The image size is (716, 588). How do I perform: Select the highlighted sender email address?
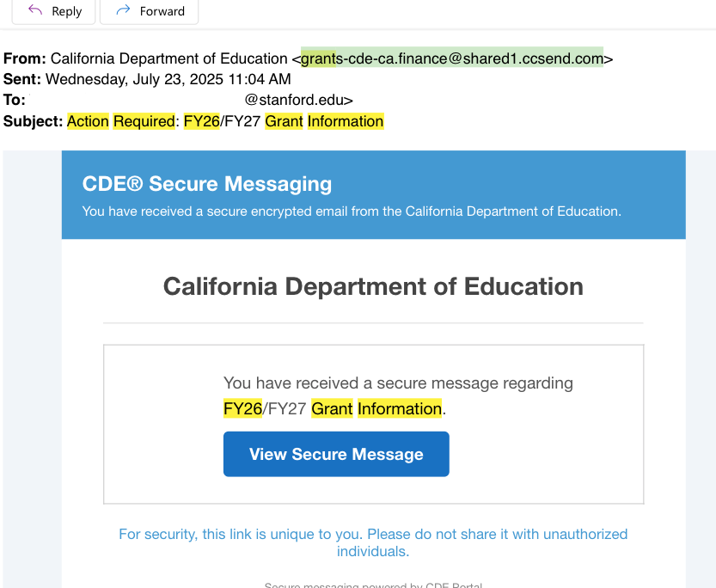(x=450, y=58)
